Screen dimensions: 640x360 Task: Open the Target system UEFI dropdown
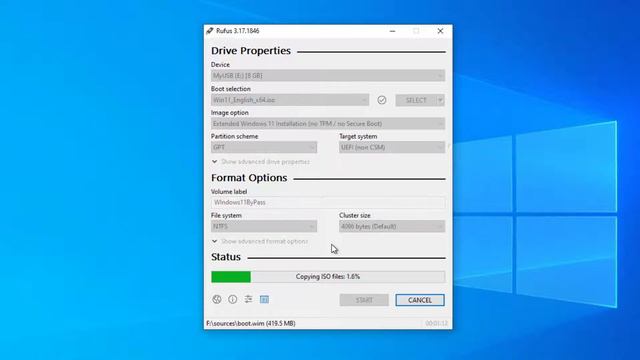click(x=392, y=147)
